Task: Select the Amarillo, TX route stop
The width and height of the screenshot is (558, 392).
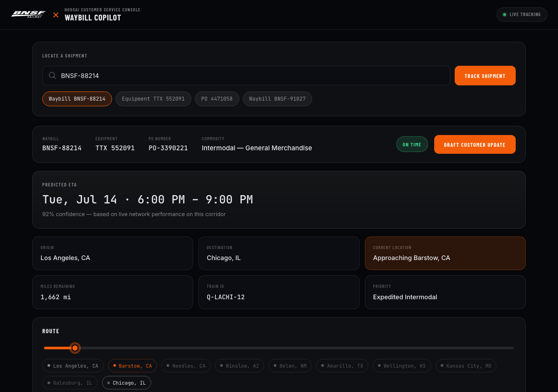Action: 342,366
